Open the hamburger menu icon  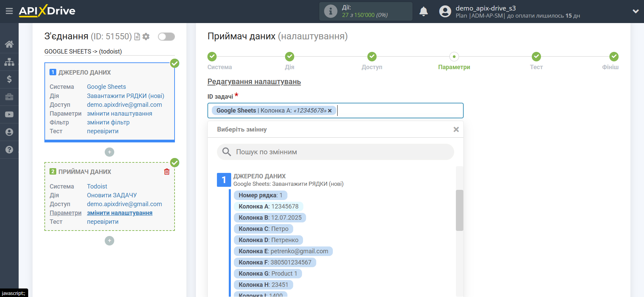[9, 11]
